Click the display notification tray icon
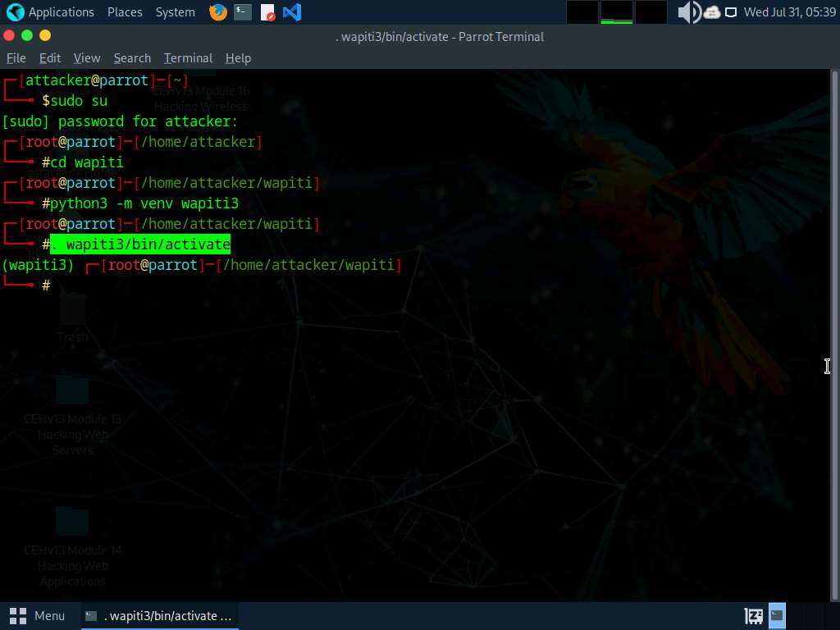This screenshot has height=630, width=840. [730, 12]
